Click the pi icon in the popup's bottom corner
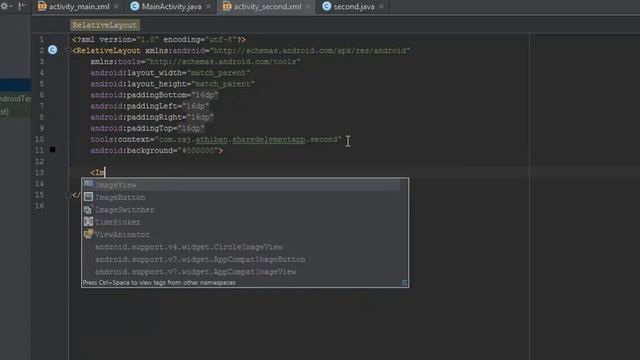Image resolution: width=640 pixels, height=360 pixels. click(x=404, y=282)
